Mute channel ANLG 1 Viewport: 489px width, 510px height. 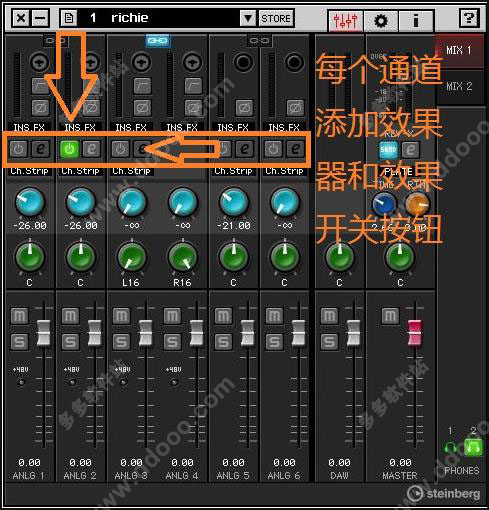tap(19, 316)
